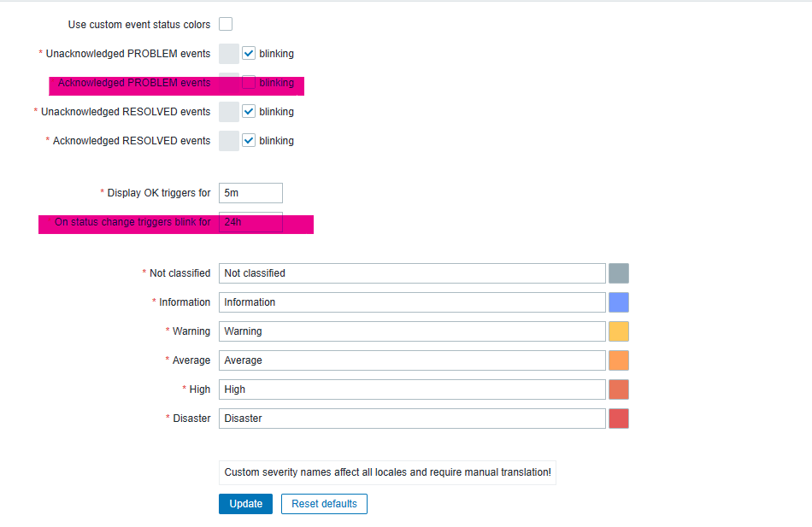This screenshot has width=812, height=527.
Task: Open Average severity color picker
Action: [x=619, y=360]
